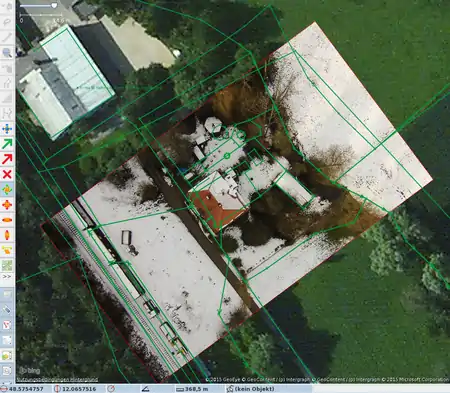Open the Nutzungsbedingungen Hintergrund link
The image size is (450, 393).
(x=57, y=379)
